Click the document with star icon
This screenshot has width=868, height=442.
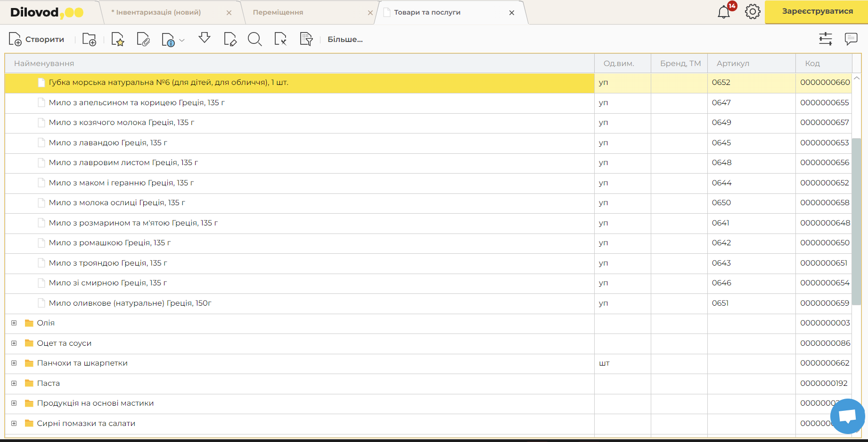click(117, 40)
